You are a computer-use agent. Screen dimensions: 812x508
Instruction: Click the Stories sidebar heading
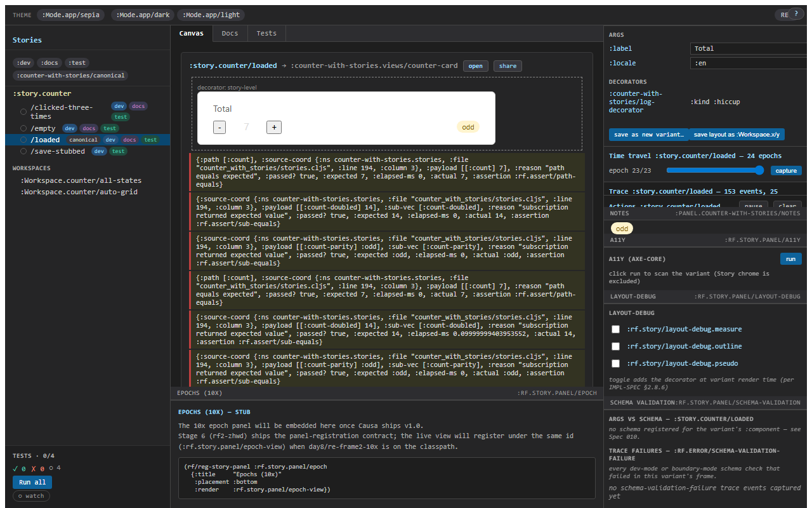click(27, 40)
